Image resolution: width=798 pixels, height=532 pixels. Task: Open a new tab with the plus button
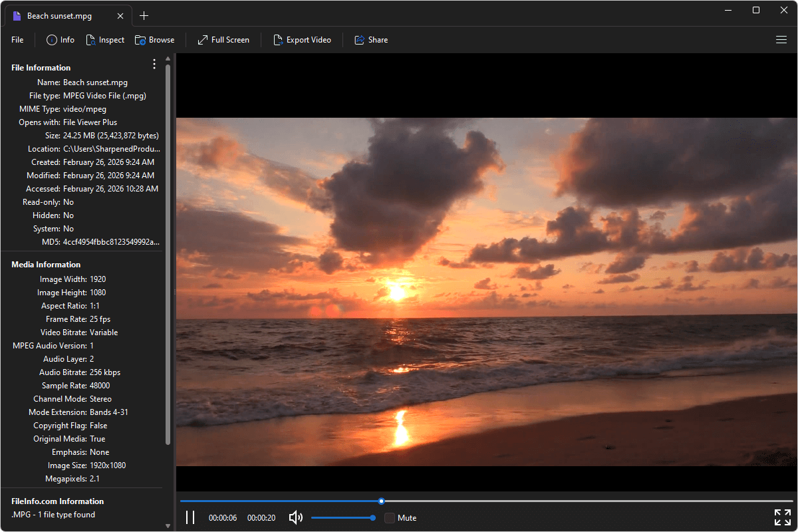click(144, 15)
